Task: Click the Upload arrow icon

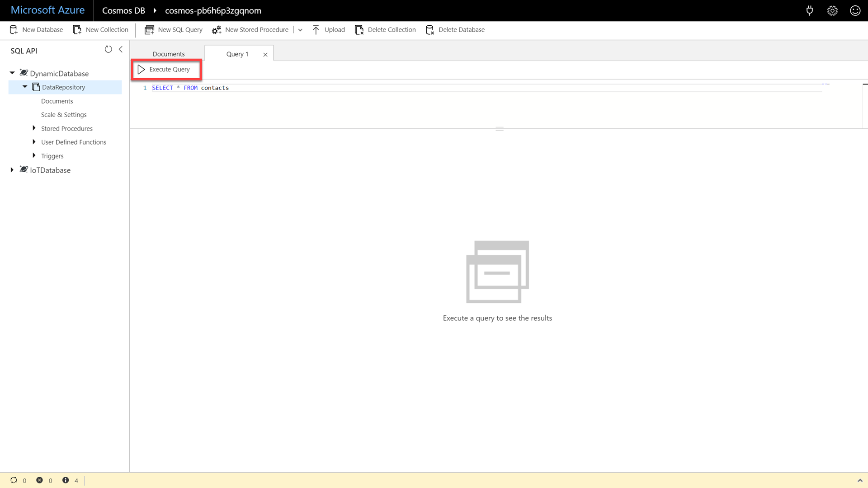Action: pyautogui.click(x=316, y=30)
